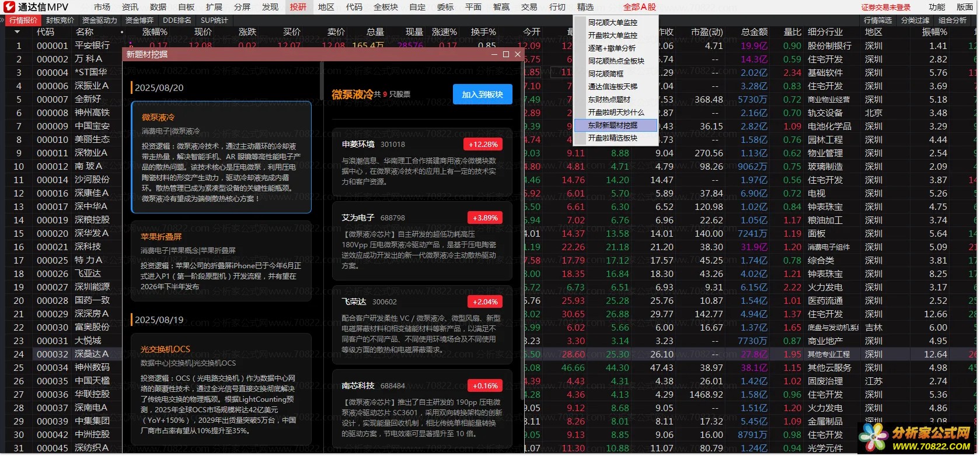This screenshot has width=980, height=456.
Task: Click the 加入到板块 button
Action: tap(482, 94)
